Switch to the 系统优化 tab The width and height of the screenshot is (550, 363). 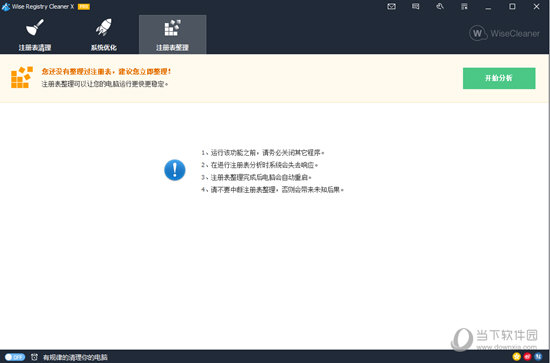103,34
